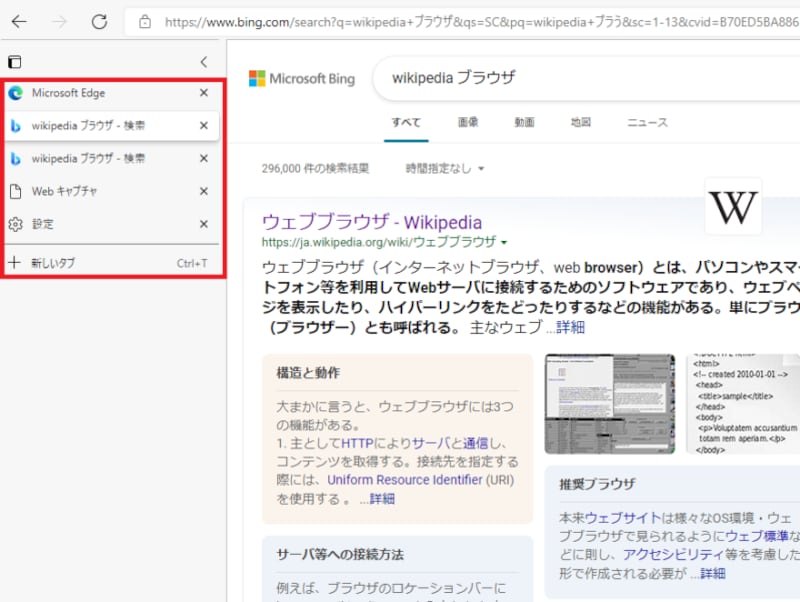Open the ウェブブラウザ - Wikipedia result link
Image resolution: width=800 pixels, height=602 pixels.
point(371,222)
